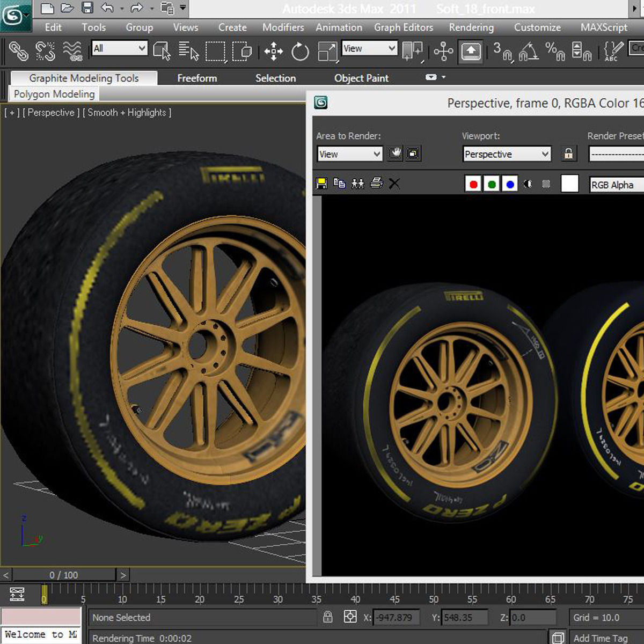Screen dimensions: 644x644
Task: Click the Auto Region Selected icon
Action: (x=413, y=153)
